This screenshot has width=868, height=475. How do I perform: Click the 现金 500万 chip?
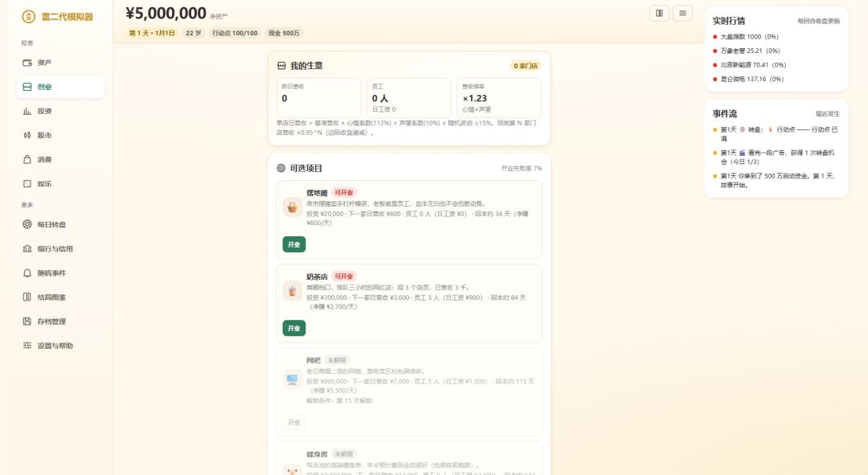tap(284, 33)
